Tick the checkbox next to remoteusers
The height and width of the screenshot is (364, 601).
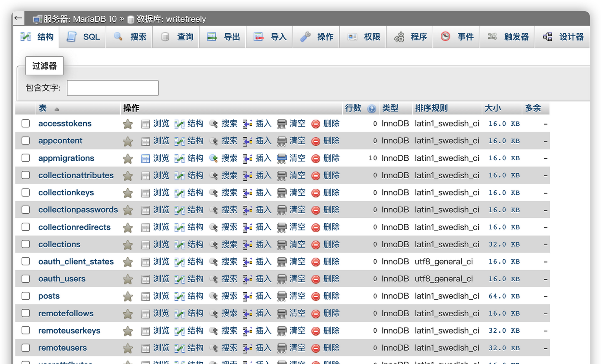pos(25,348)
